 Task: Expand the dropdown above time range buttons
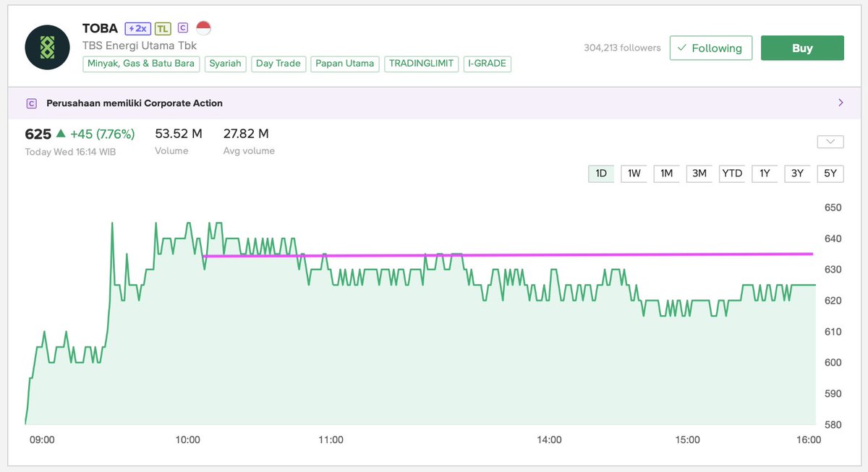pos(830,142)
